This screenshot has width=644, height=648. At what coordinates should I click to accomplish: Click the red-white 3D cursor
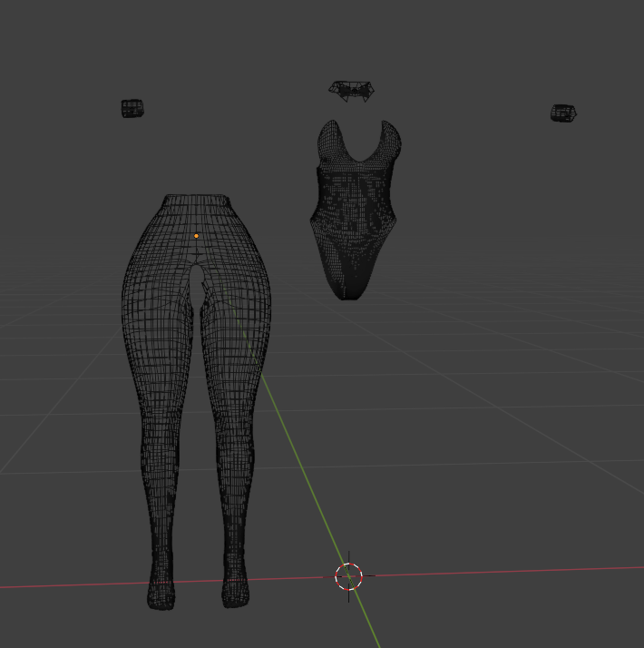[x=348, y=576]
